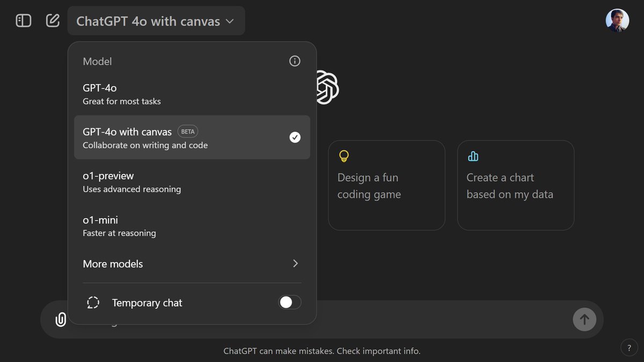Open the user profile avatar
Viewport: 644px width, 362px height.
point(617,21)
